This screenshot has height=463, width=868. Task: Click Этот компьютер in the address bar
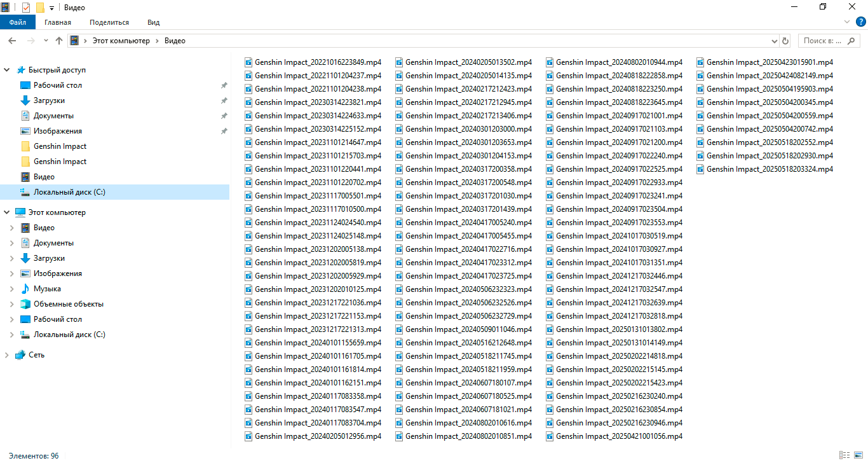click(121, 41)
